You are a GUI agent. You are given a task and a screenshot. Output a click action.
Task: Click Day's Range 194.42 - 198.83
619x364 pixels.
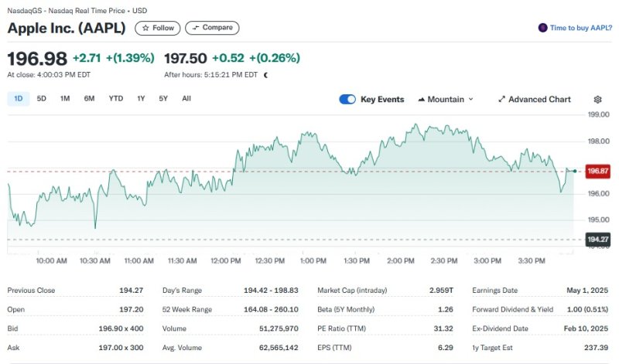point(271,291)
